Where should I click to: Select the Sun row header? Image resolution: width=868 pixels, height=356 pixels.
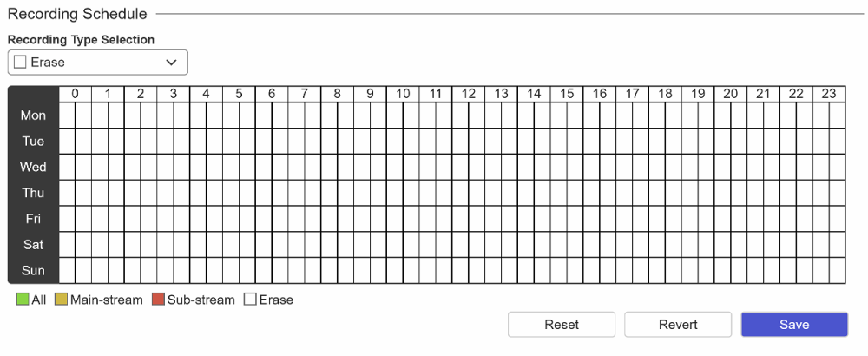[33, 270]
